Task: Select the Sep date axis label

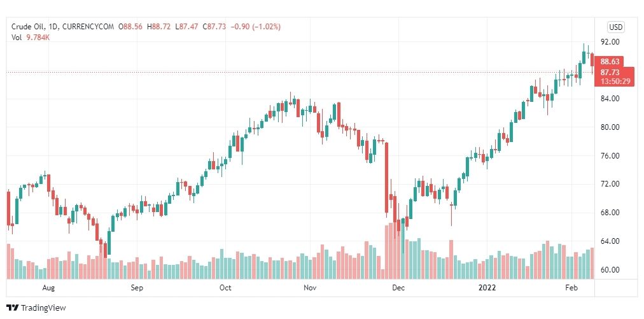Action: point(137,287)
